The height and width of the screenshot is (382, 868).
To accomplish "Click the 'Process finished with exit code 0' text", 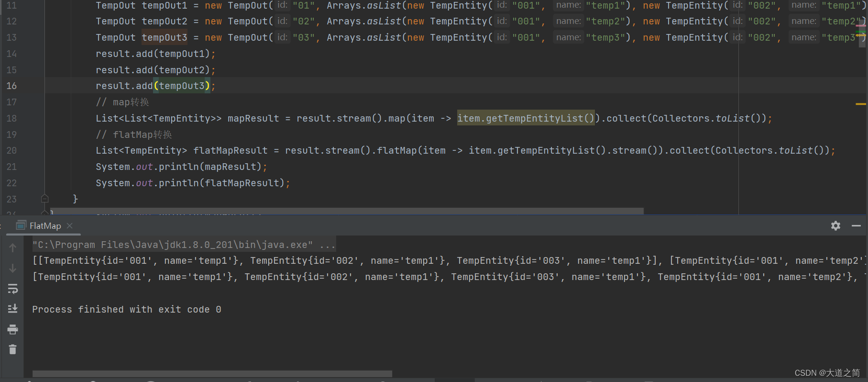I will tap(127, 309).
